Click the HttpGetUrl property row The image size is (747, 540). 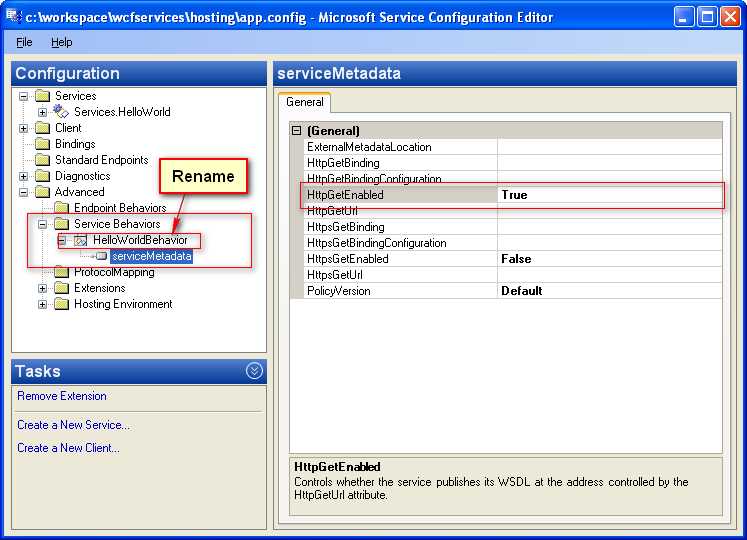tap(512, 211)
